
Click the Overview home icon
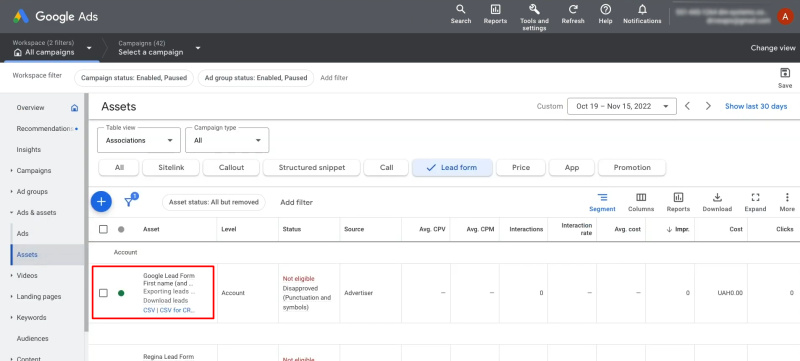pyautogui.click(x=74, y=108)
